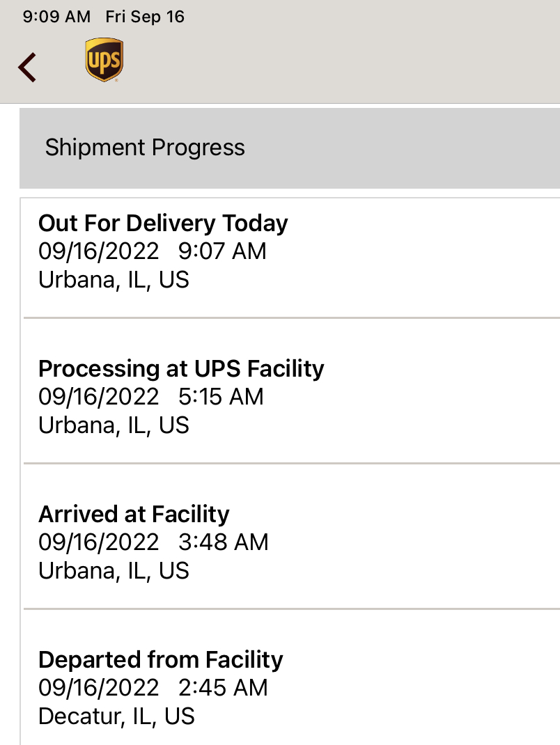Tap the 2:45 AM time
560x745 pixels.
[223, 688]
